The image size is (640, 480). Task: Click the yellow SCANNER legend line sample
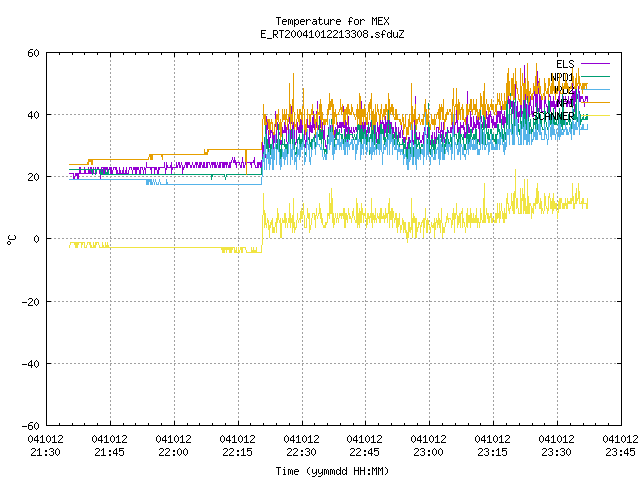(595, 116)
